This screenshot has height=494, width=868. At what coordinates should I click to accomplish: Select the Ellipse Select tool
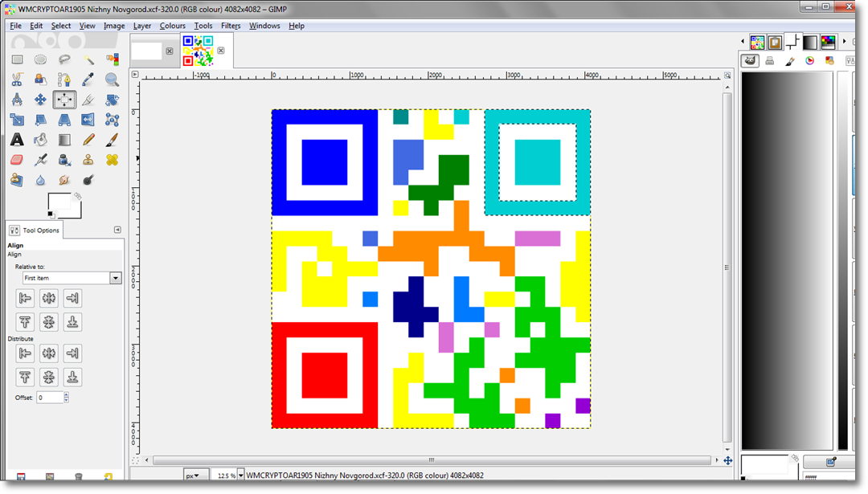point(40,59)
